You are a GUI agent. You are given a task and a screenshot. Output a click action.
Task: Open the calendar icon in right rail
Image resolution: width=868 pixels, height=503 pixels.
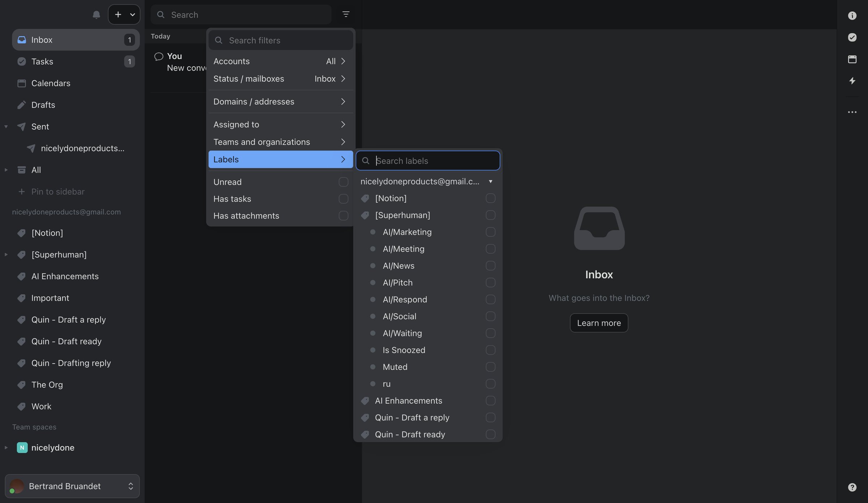(852, 59)
